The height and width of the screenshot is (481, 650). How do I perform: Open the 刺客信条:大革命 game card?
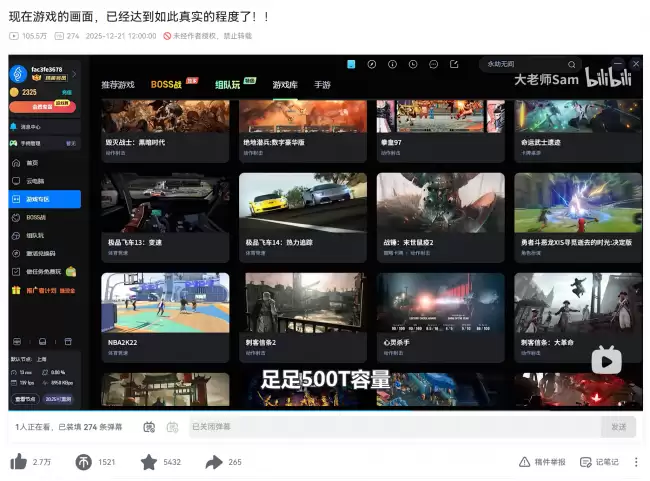[578, 318]
